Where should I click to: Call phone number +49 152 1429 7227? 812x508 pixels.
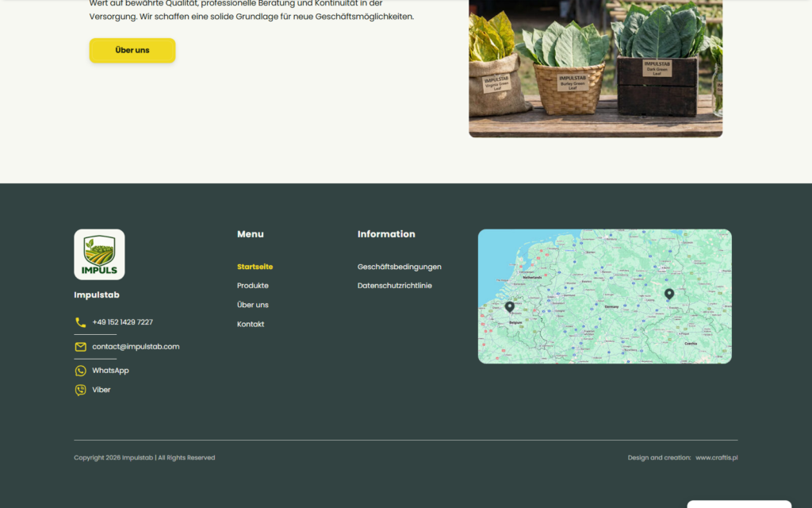pos(122,322)
